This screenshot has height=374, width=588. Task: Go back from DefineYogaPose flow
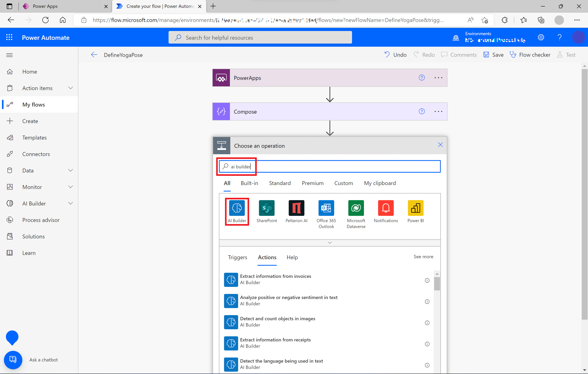(94, 55)
